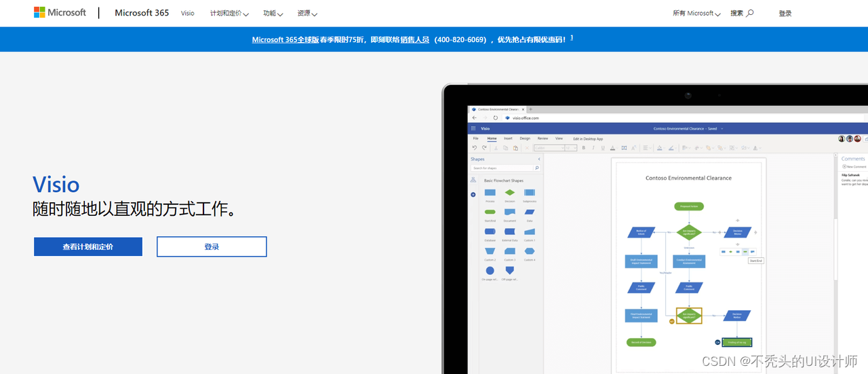The image size is (868, 374).
Task: Click Edit in Desktop App
Action: pyautogui.click(x=588, y=138)
